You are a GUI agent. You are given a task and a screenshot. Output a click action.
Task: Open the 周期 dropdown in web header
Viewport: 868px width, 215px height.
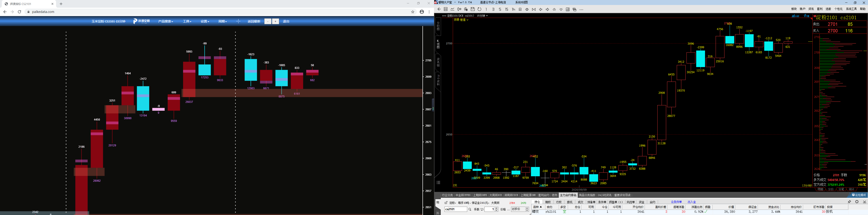222,21
